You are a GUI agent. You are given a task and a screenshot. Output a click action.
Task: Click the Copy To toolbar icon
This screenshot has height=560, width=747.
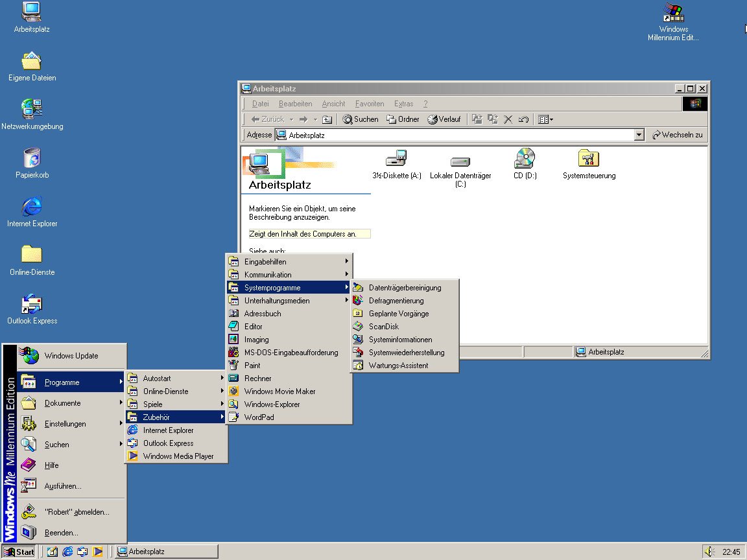pyautogui.click(x=493, y=119)
